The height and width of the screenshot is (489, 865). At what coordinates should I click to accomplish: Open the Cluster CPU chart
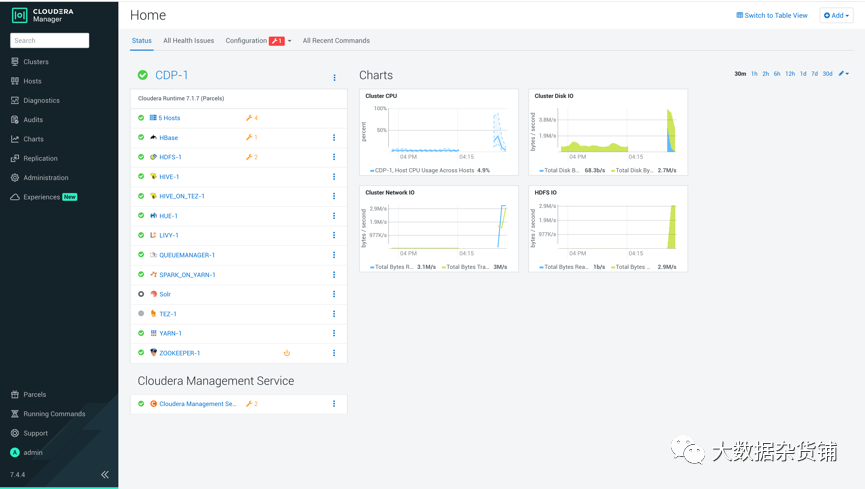pyautogui.click(x=439, y=132)
